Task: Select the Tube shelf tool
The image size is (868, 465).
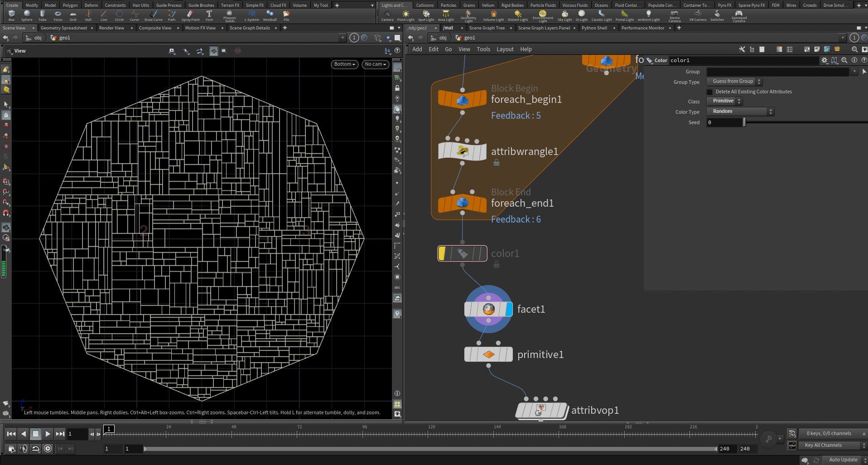Action: point(42,16)
